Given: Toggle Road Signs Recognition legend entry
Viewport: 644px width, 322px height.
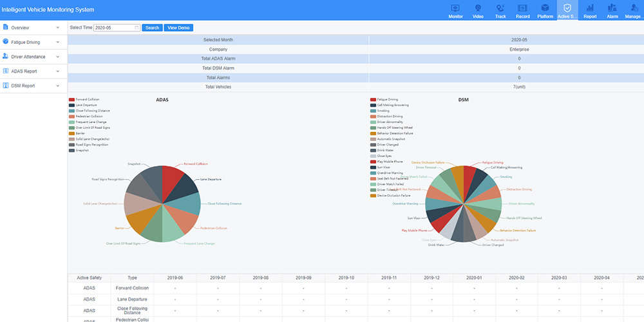Looking at the screenshot, I should click(x=88, y=144).
